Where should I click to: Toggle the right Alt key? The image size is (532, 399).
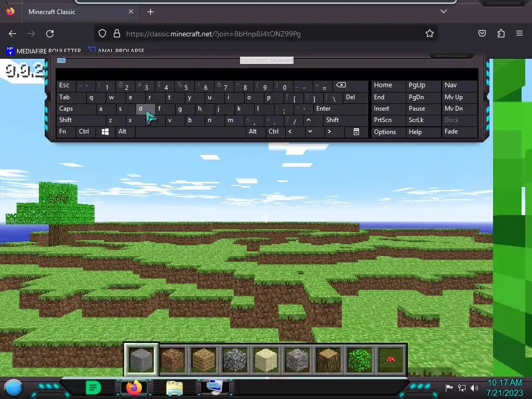coord(256,131)
